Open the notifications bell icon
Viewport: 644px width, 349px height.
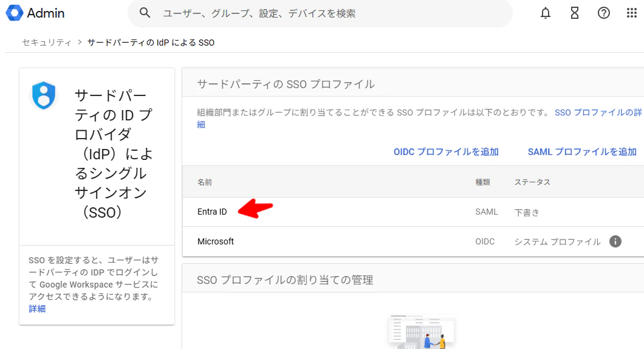point(546,13)
